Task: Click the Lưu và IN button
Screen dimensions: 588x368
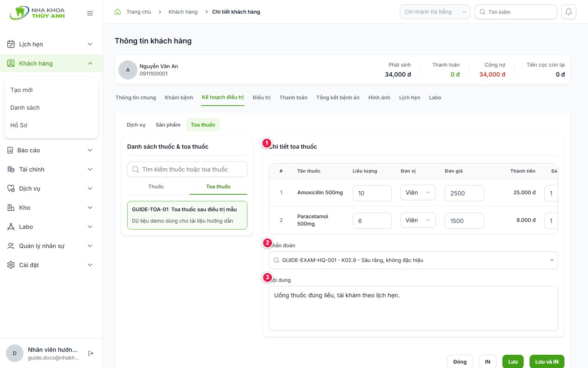Action: point(546,362)
